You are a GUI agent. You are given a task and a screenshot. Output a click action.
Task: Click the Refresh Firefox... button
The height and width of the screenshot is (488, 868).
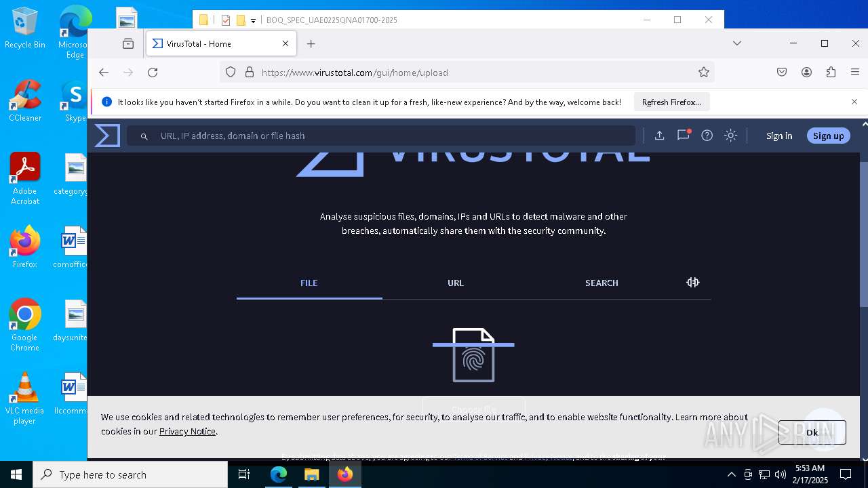tap(671, 102)
